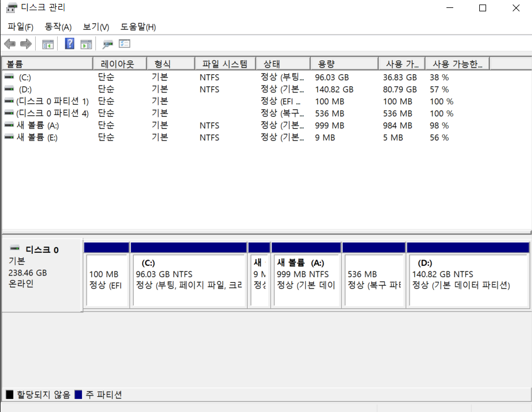Open the 도움말(H) menu
The image size is (532, 412).
[138, 27]
